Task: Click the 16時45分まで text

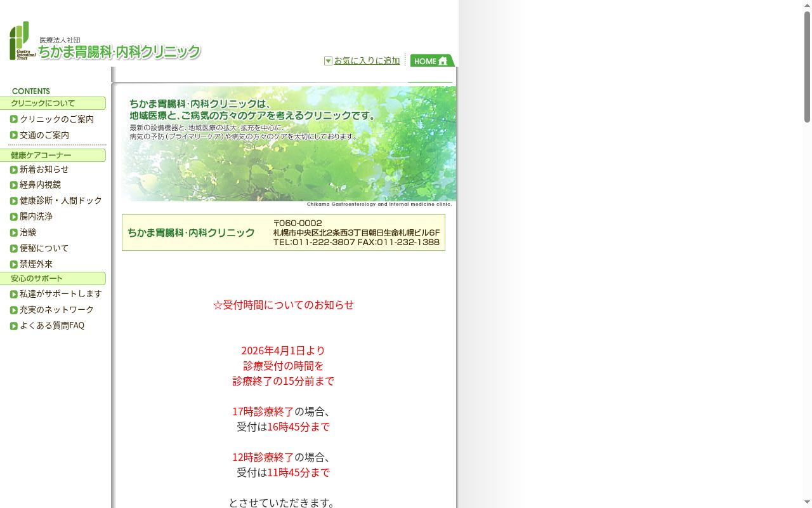Action: [298, 427]
